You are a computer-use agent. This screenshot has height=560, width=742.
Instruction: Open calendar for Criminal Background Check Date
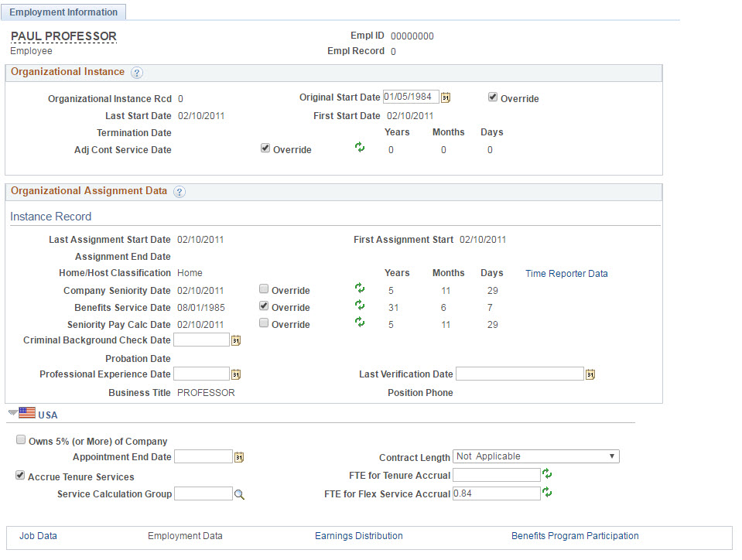[236, 340]
